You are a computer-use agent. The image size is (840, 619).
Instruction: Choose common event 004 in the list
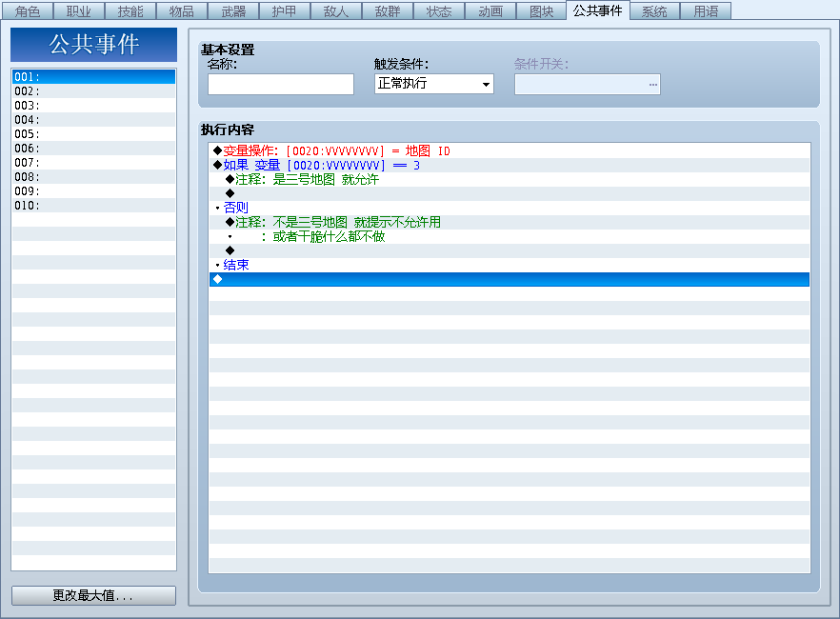pyautogui.click(x=93, y=119)
